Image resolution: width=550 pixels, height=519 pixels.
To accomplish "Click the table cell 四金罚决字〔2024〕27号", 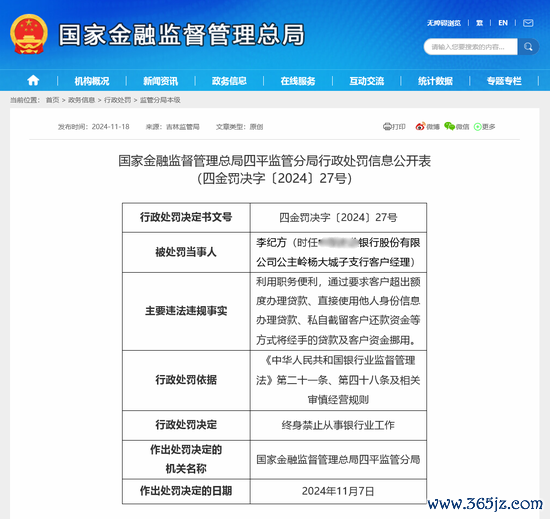I will coord(338,217).
